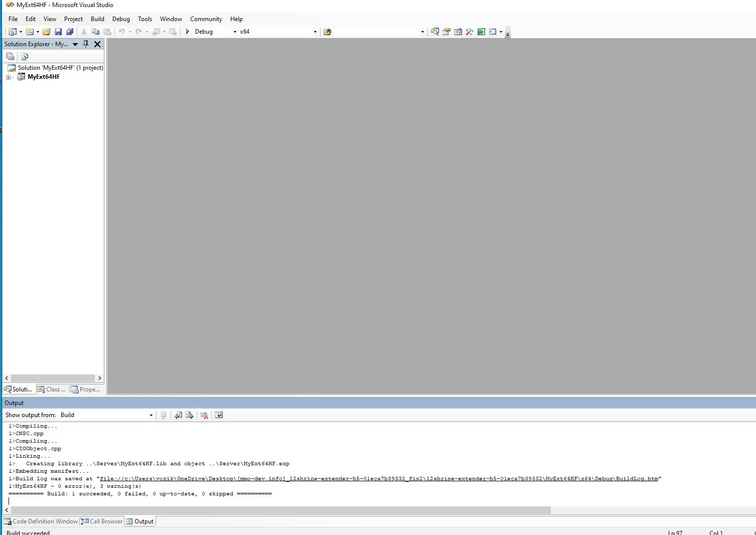Click the Output pane horizontal scrollbar
The width and height of the screenshot is (756, 535).
tap(280, 510)
